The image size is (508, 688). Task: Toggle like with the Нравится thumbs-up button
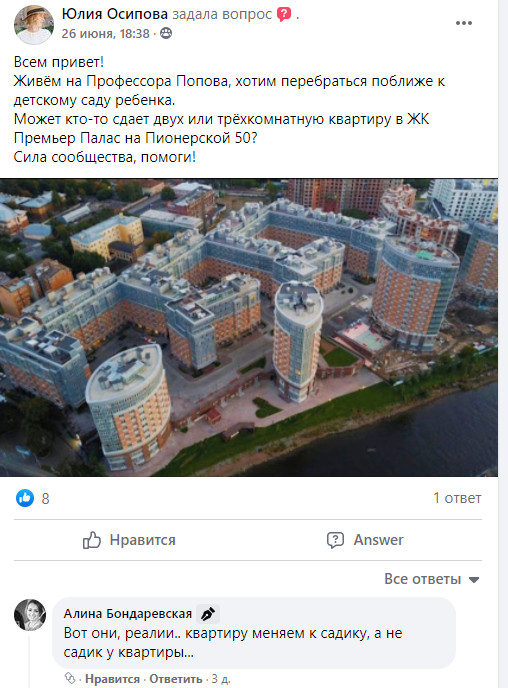(129, 540)
